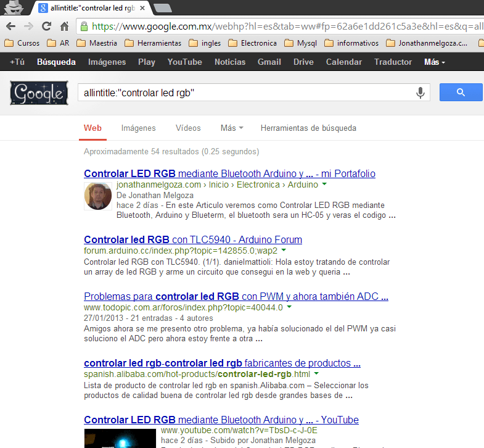Click the forum.arduino.cc URL text
Image resolution: width=484 pixels, height=448 pixels.
coord(181,251)
